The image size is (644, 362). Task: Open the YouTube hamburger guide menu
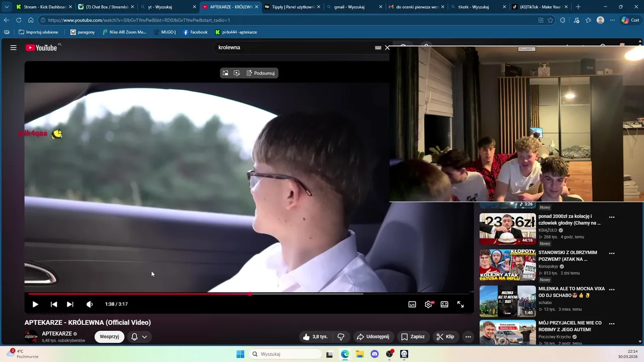pyautogui.click(x=14, y=48)
